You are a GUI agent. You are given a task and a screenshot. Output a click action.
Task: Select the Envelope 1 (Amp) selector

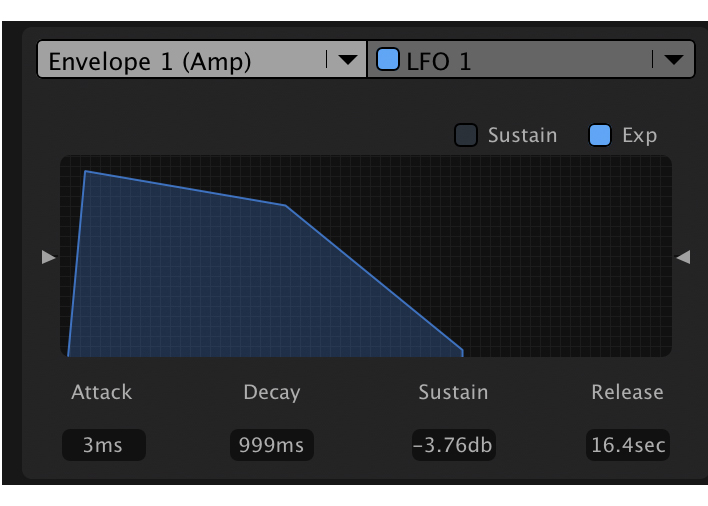pos(180,60)
